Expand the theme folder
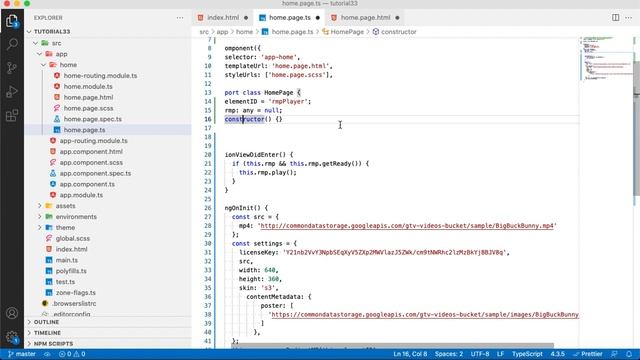This screenshot has width=640, height=360. [40, 227]
